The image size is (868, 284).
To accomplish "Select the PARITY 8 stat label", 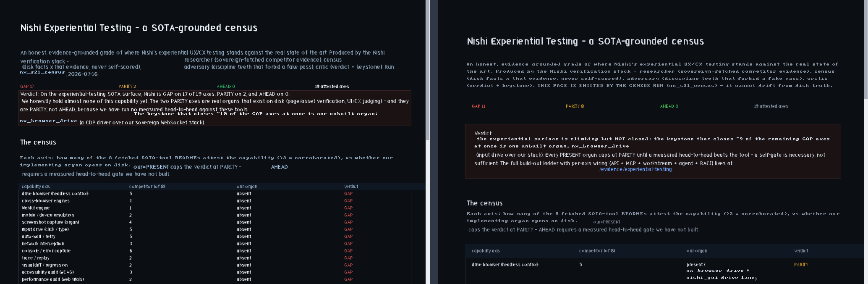I will [x=575, y=106].
